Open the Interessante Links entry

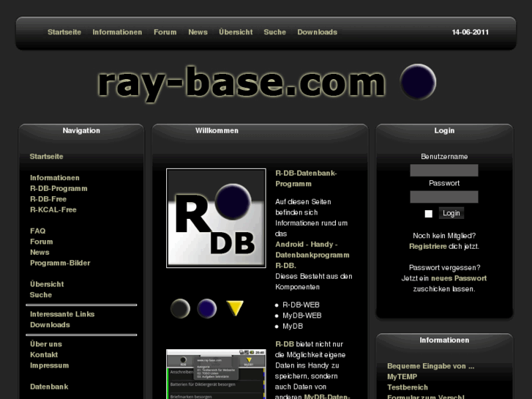62,314
